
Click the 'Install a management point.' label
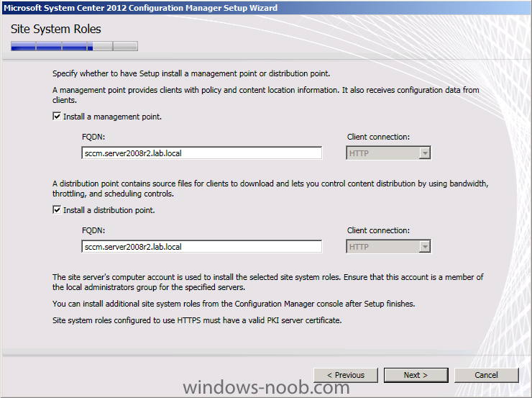tap(113, 117)
